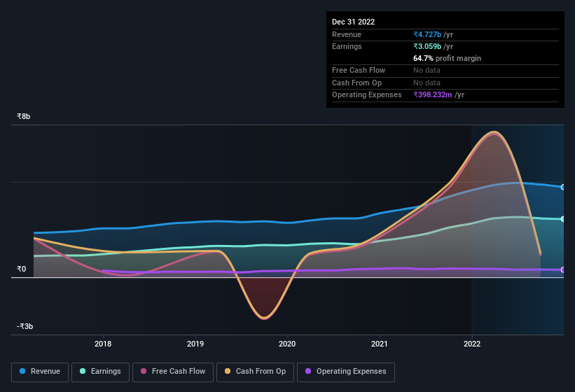Click the Cash From Op trough near 2020

point(265,317)
